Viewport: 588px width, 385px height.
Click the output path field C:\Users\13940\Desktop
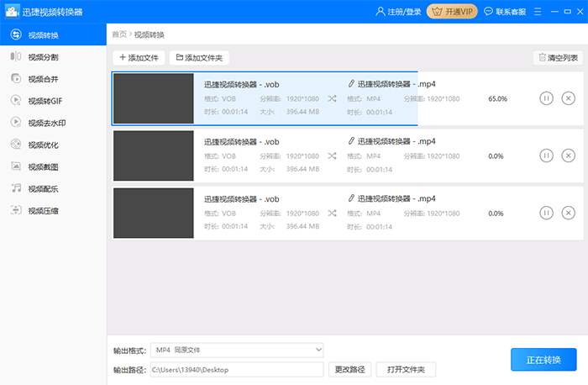click(237, 370)
